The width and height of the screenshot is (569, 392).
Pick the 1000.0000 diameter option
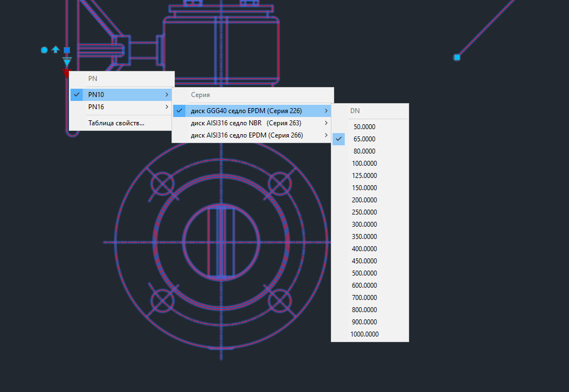(364, 334)
